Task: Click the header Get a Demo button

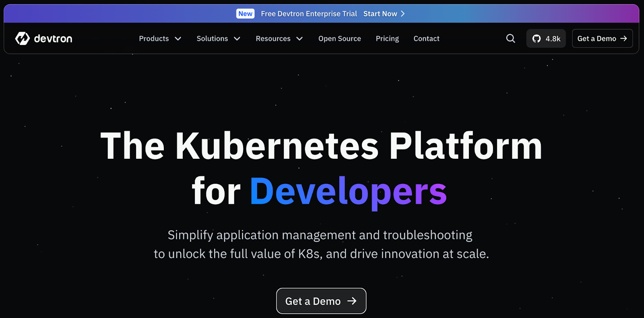Action: [602, 39]
